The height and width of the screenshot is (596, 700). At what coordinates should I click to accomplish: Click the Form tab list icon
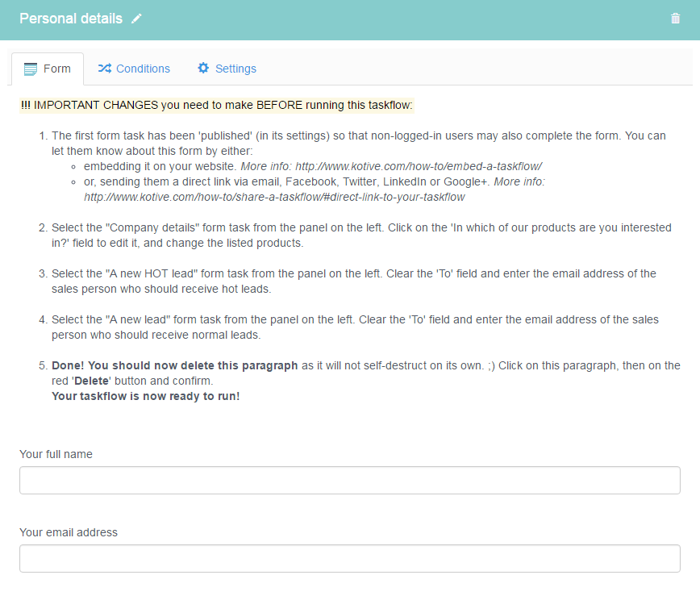pos(31,69)
